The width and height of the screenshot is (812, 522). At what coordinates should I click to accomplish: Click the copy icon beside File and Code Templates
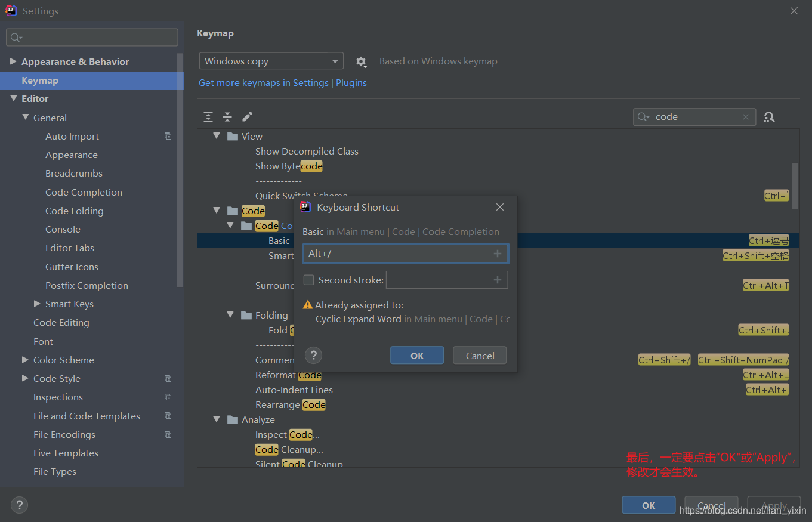[x=168, y=416]
